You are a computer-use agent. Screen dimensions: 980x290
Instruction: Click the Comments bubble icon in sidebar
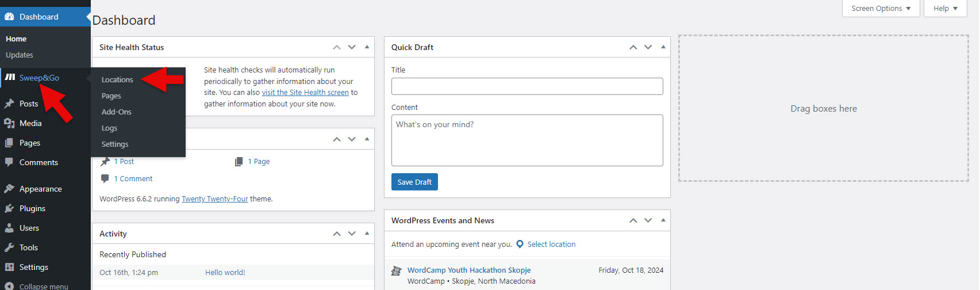point(9,162)
